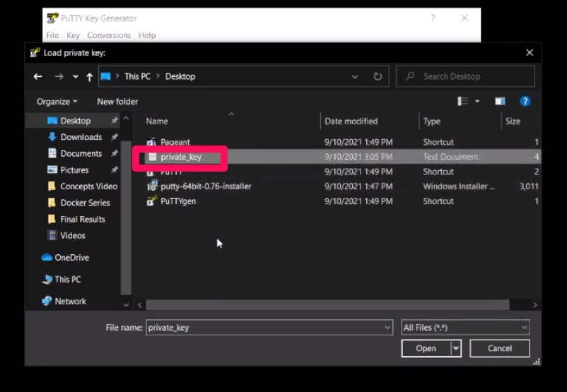The height and width of the screenshot is (392, 567).
Task: Select Videos in the navigation pane
Action: click(73, 236)
